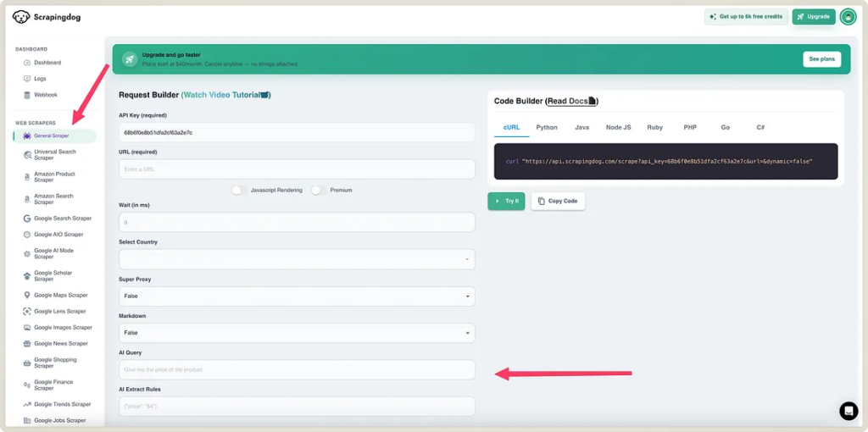The width and height of the screenshot is (868, 432).
Task: Click the Google Scholar Scraper icon
Action: coord(27,275)
